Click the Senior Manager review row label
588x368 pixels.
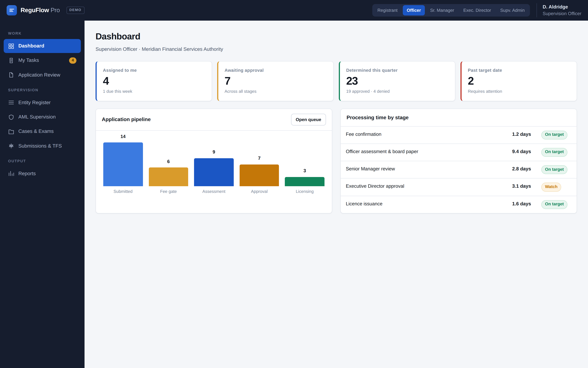pos(370,169)
